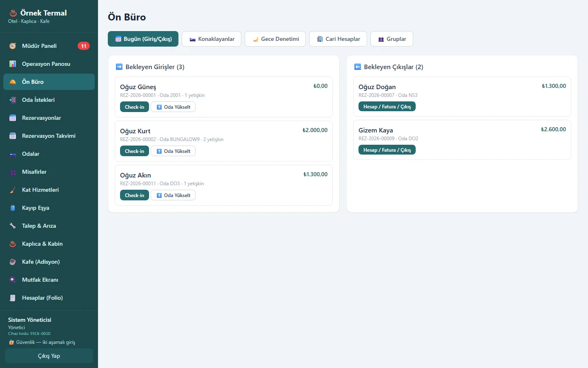Open the Müdür Paneli sidebar icon

[13, 46]
